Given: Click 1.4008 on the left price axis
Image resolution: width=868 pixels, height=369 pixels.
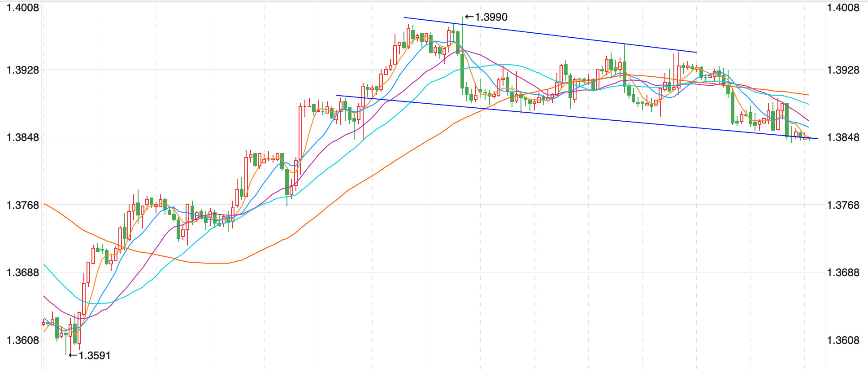Looking at the screenshot, I should [x=22, y=8].
